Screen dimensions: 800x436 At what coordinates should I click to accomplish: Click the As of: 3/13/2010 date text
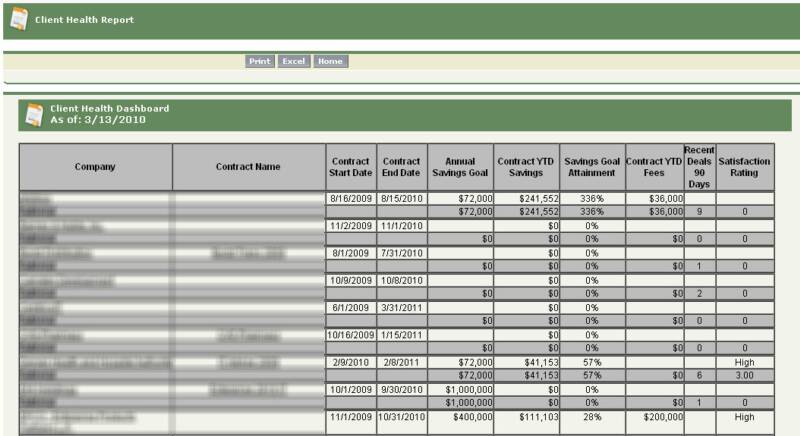(98, 120)
